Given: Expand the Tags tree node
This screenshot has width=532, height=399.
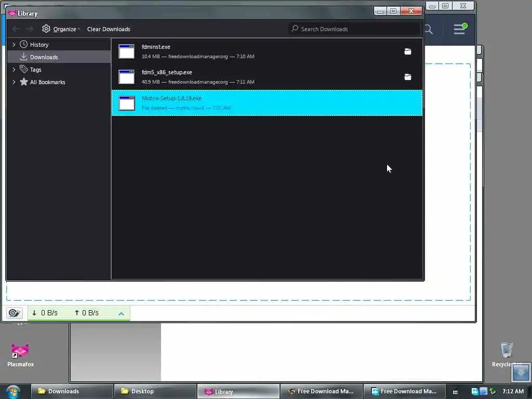Looking at the screenshot, I should pyautogui.click(x=14, y=70).
